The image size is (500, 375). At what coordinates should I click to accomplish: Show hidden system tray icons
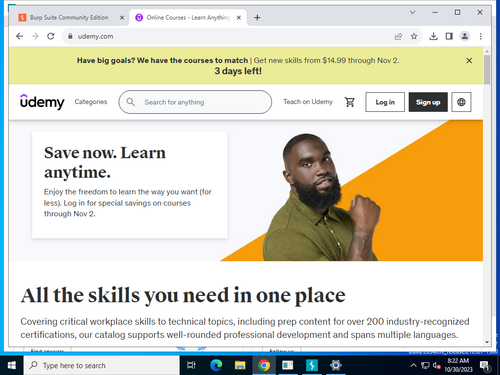click(413, 365)
